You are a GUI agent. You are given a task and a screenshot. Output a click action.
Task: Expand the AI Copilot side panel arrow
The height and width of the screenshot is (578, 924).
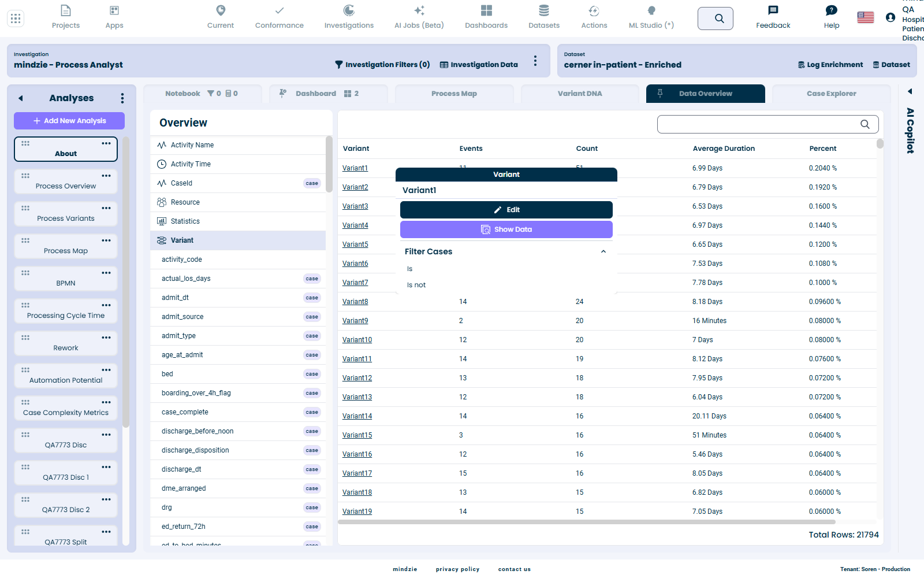pos(910,91)
